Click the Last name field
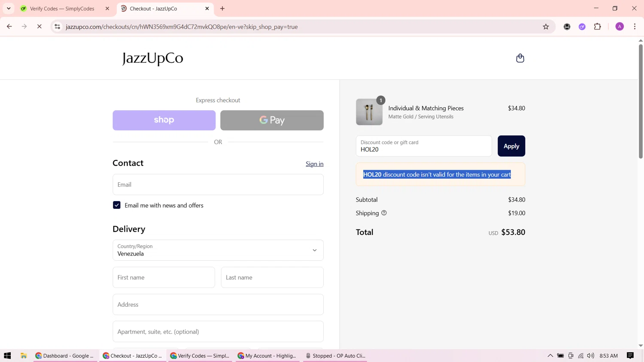Screen dimensions: 644x362 click(x=272, y=278)
